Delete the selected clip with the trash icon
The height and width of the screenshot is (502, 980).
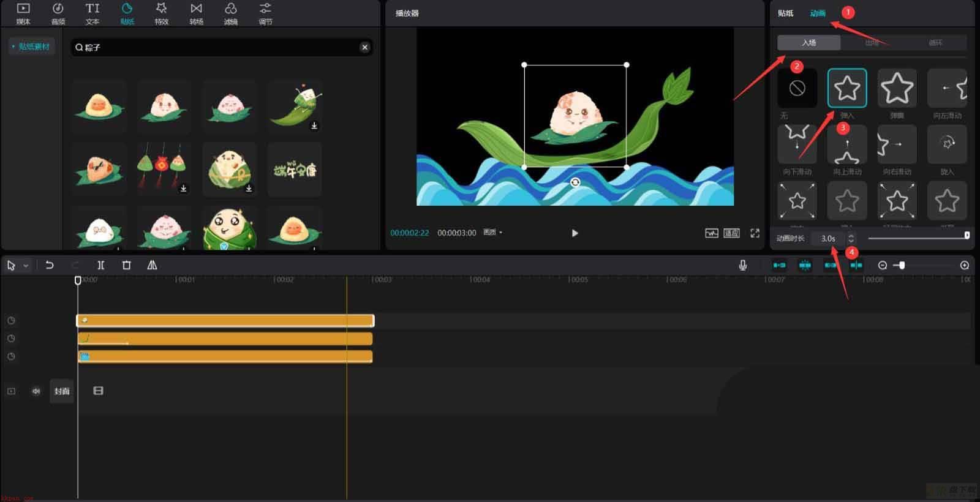pyautogui.click(x=127, y=265)
